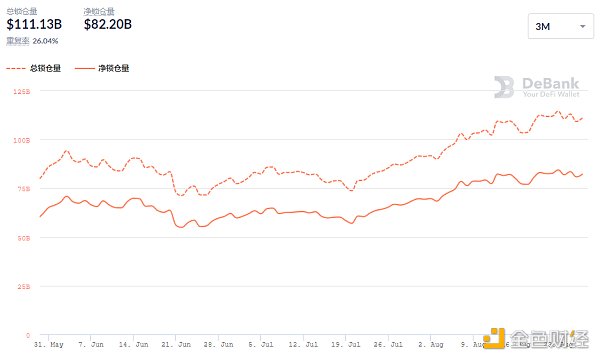Click the 75B y-axis label
The height and width of the screenshot is (360, 600).
(x=23, y=189)
